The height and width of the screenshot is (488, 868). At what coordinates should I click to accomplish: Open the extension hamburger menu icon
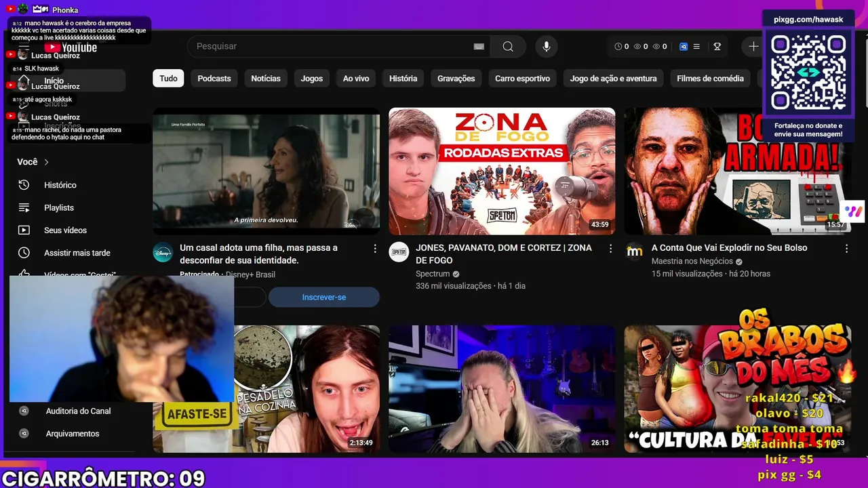pos(696,47)
